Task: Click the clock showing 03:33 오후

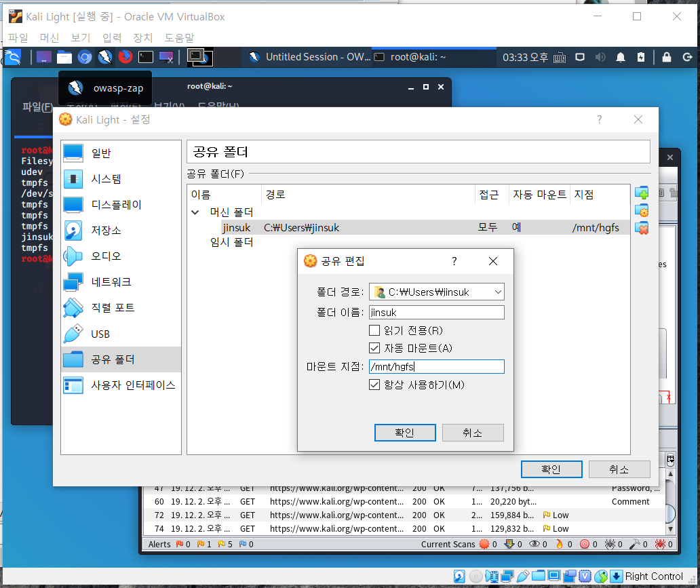Action: (x=525, y=58)
